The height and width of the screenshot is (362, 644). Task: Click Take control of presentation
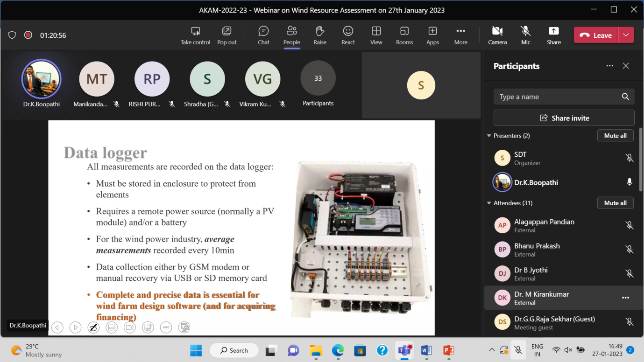(x=195, y=35)
